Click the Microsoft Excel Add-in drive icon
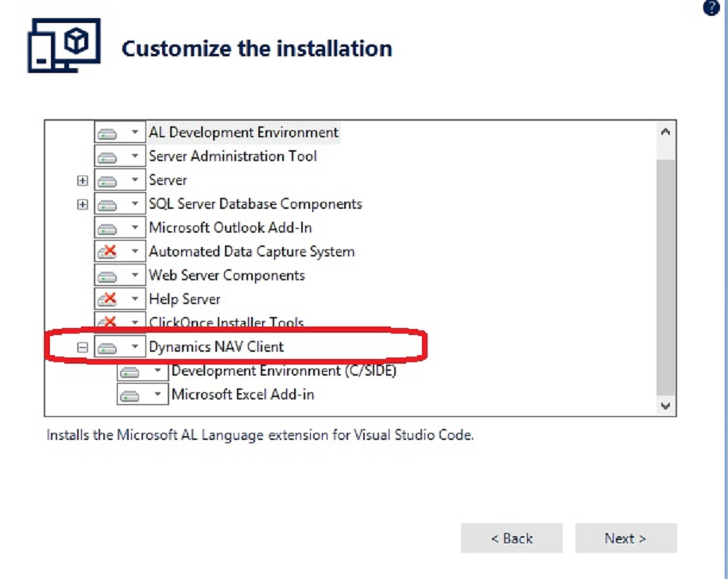 click(x=130, y=396)
